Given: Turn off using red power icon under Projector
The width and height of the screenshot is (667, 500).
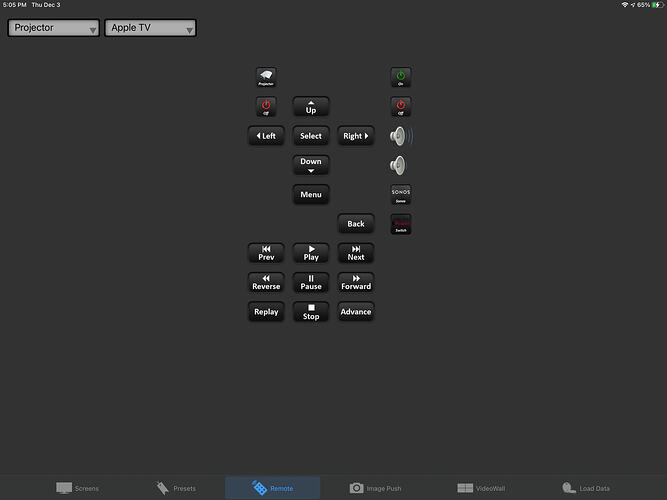Looking at the screenshot, I should click(266, 106).
